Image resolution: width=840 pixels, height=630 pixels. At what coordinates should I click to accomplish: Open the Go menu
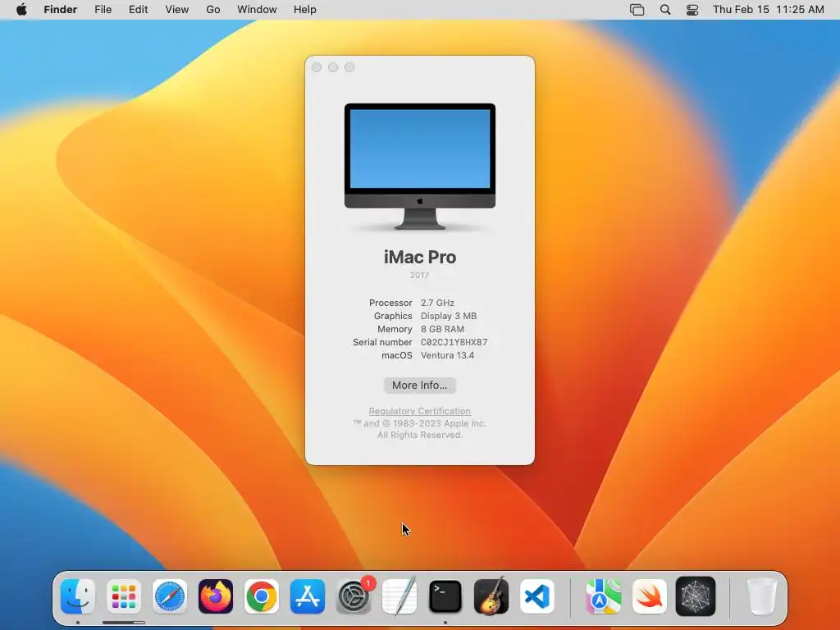tap(213, 10)
